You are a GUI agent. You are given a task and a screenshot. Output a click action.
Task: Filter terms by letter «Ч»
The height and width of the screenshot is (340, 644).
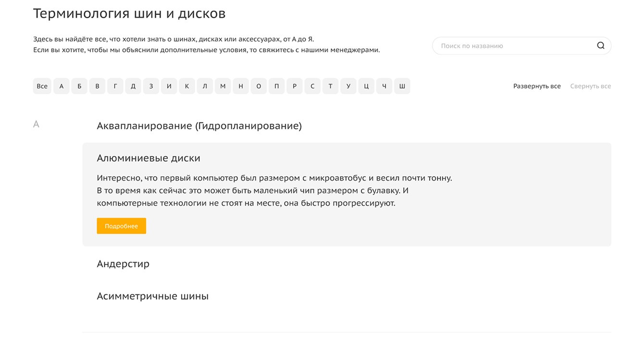click(x=384, y=86)
